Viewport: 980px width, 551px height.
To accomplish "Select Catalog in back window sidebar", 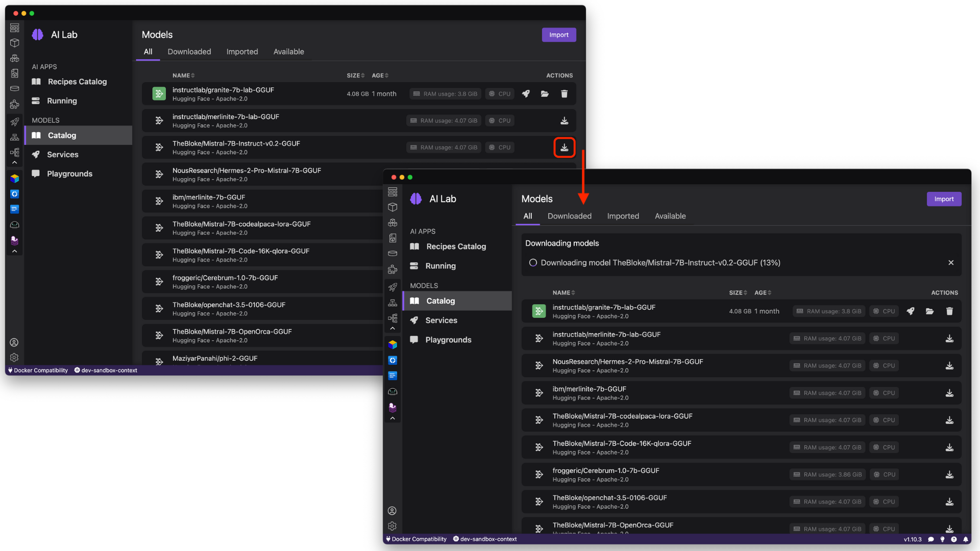I will click(79, 135).
